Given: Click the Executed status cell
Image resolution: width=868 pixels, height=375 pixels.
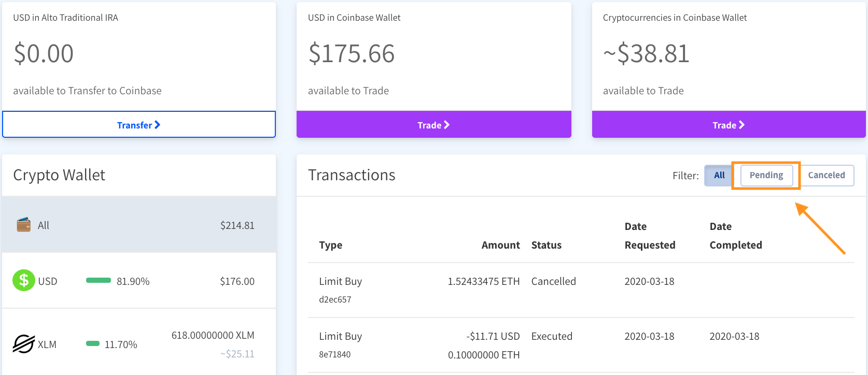Looking at the screenshot, I should point(552,336).
